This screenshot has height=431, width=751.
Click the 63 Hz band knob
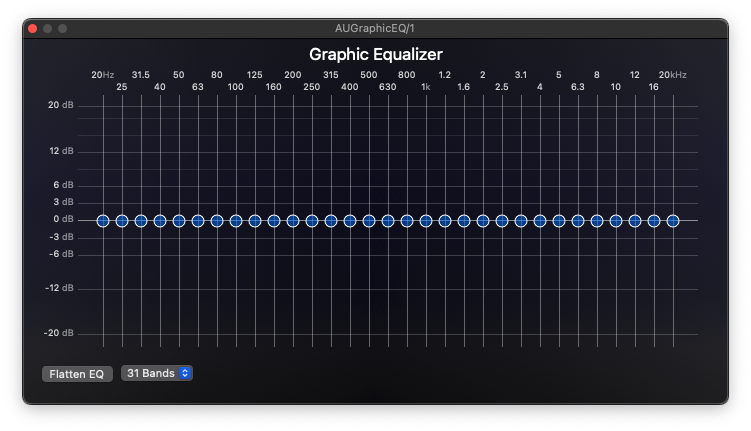[198, 221]
